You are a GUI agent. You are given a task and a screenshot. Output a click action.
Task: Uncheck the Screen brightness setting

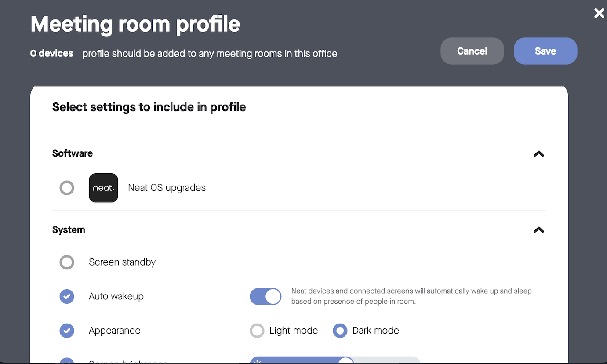[67, 361]
